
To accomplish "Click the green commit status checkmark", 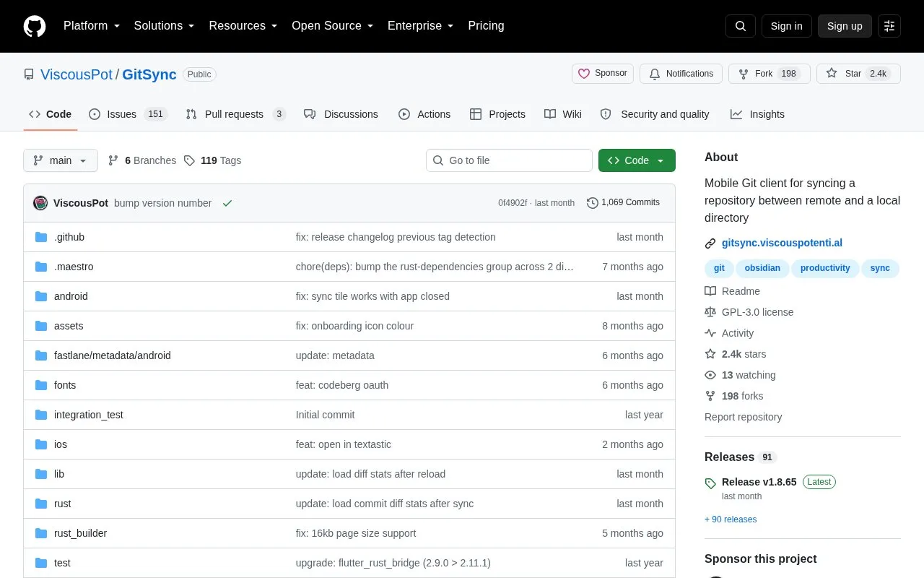I will tap(227, 203).
